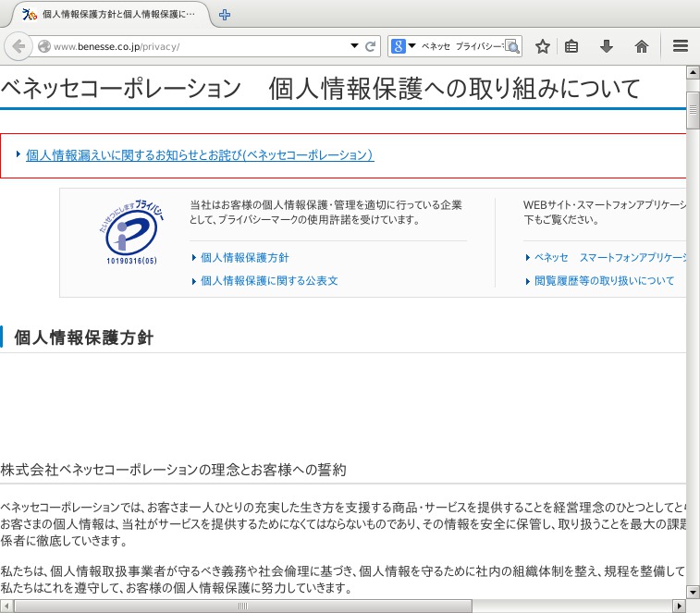Open the 閲覧履歴等の取り扱いについて link
700x613 pixels.
pyautogui.click(x=605, y=281)
